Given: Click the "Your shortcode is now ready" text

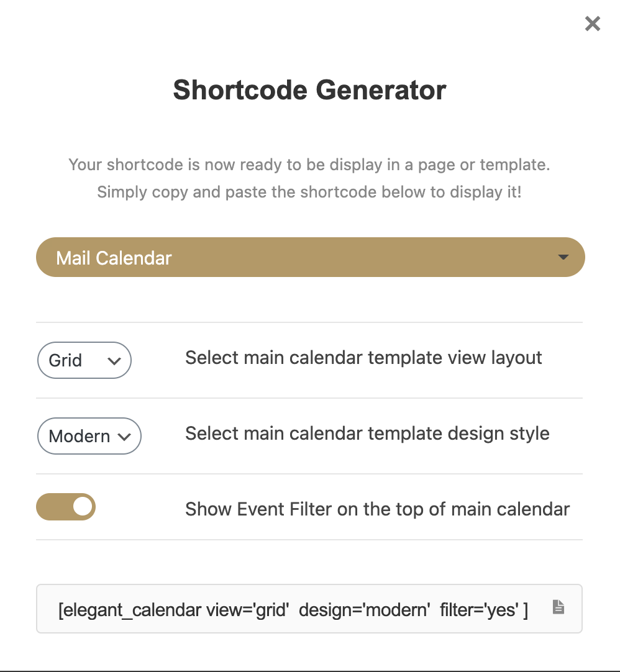Looking at the screenshot, I should 309,165.
